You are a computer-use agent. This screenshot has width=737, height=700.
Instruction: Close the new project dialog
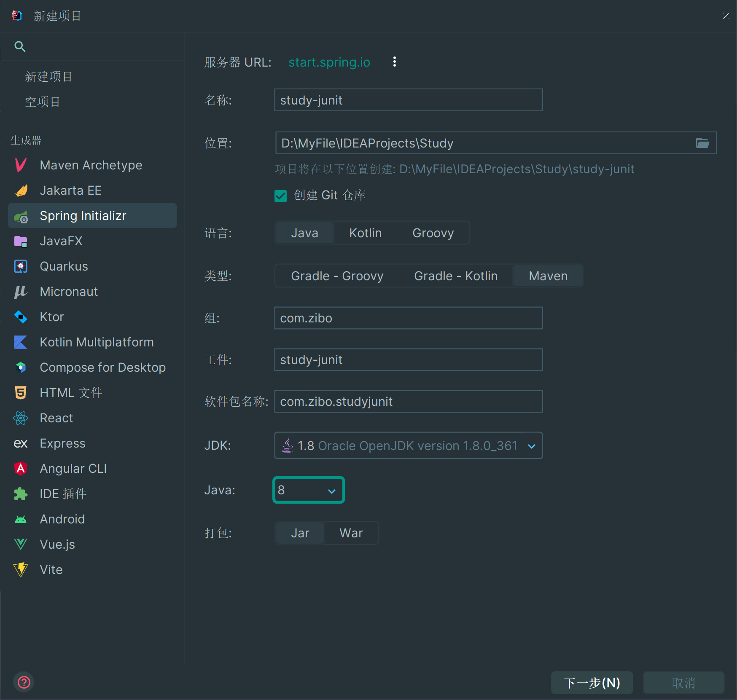coord(726,16)
